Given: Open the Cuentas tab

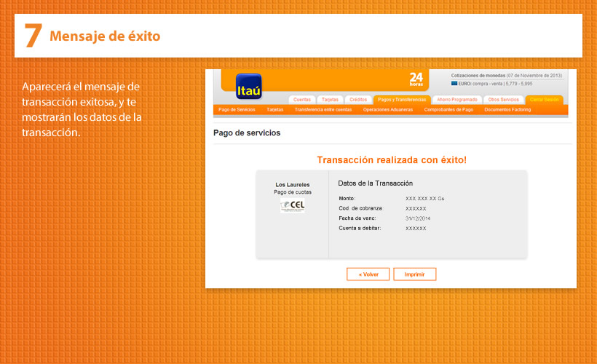Looking at the screenshot, I should coord(301,99).
